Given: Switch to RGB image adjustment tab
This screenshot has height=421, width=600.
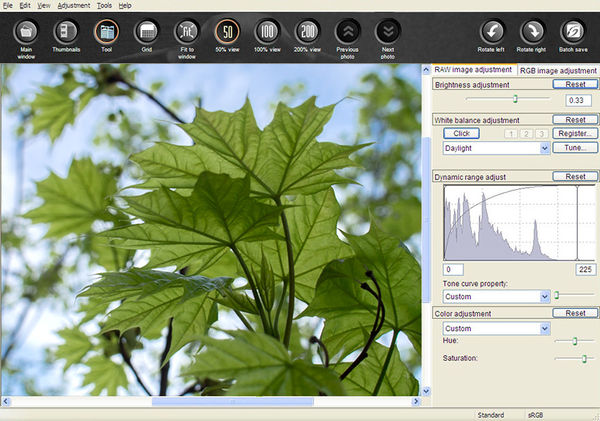Looking at the screenshot, I should click(x=558, y=71).
